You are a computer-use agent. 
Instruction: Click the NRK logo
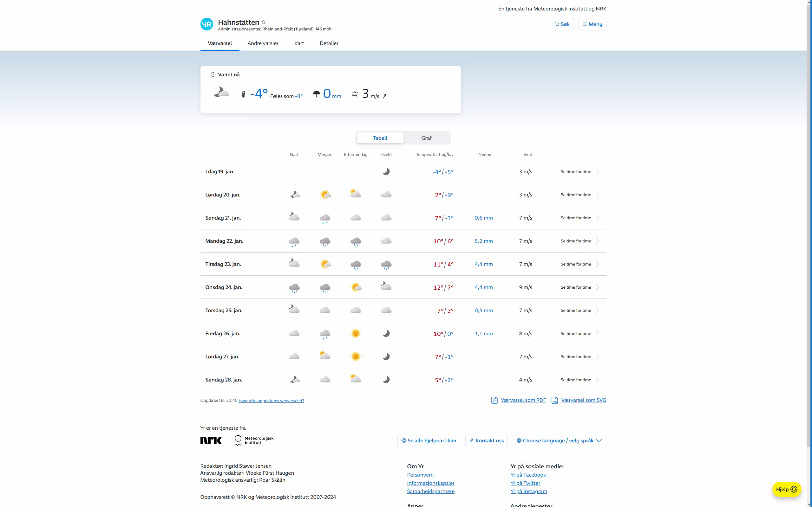pyautogui.click(x=211, y=440)
